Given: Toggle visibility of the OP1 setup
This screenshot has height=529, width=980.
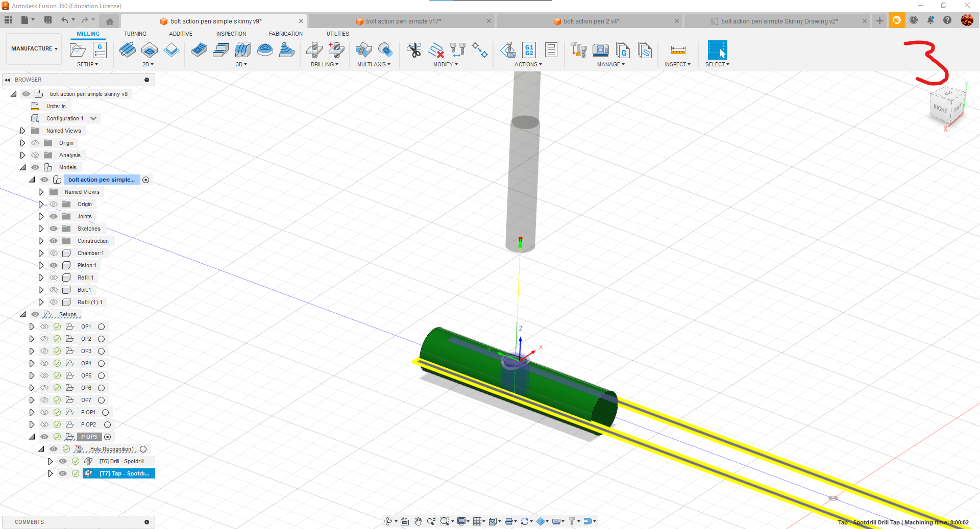Looking at the screenshot, I should [44, 326].
